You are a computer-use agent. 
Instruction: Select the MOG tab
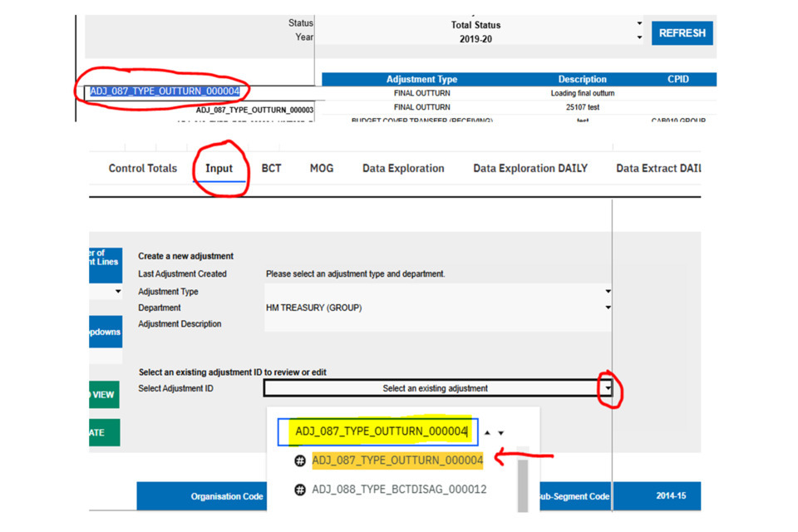(322, 169)
